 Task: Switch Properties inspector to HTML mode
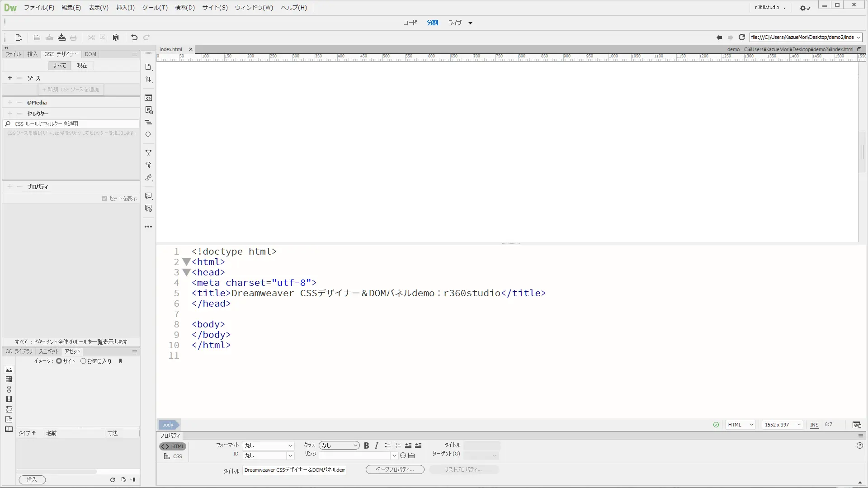pos(173,446)
